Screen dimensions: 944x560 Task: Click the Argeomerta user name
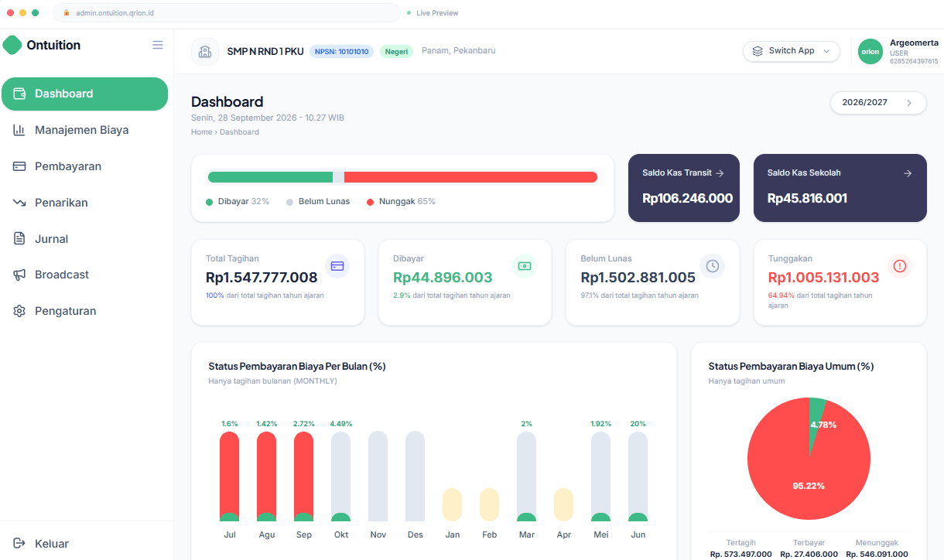[915, 43]
